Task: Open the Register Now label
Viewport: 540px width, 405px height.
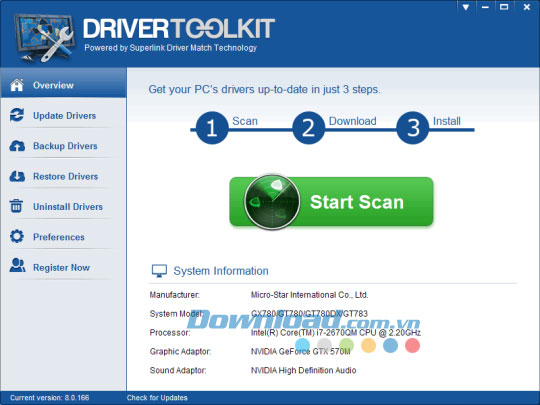Action: [61, 268]
